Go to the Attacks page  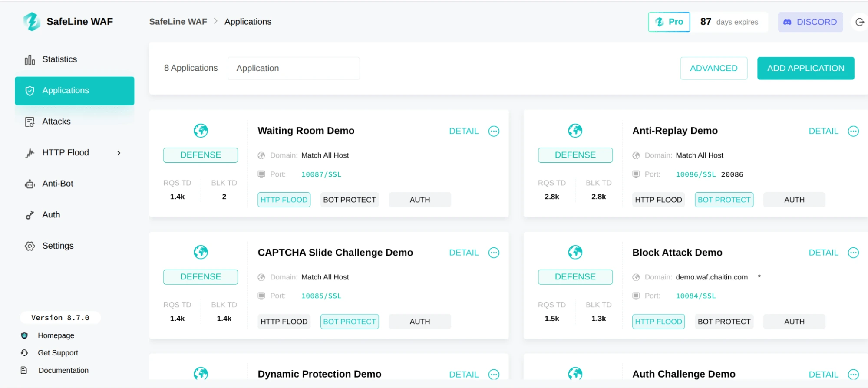pyautogui.click(x=74, y=122)
